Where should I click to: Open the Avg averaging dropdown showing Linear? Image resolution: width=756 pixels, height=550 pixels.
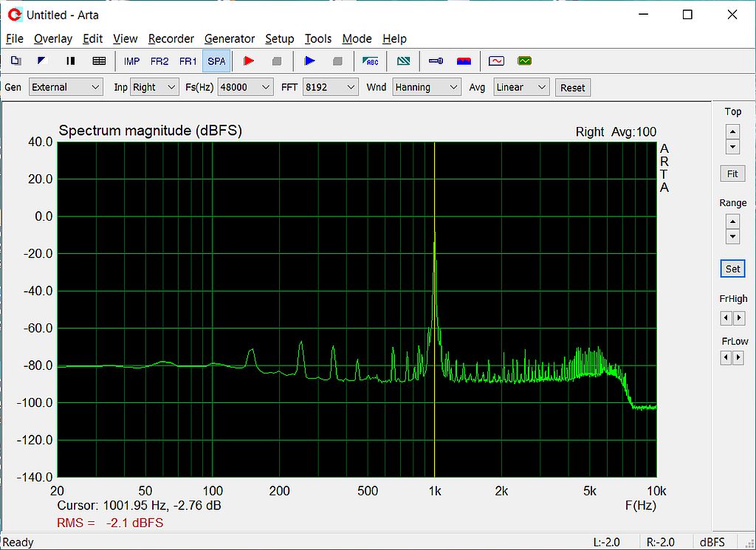522,87
